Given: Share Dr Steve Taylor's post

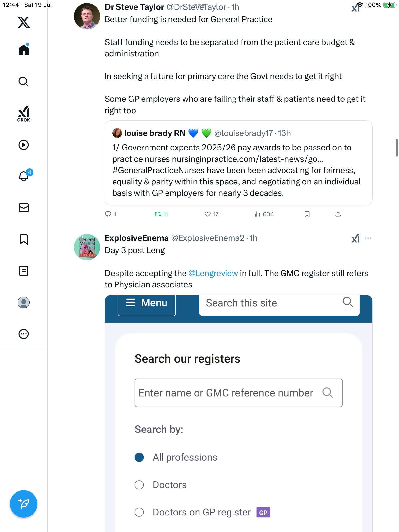Looking at the screenshot, I should point(338,214).
